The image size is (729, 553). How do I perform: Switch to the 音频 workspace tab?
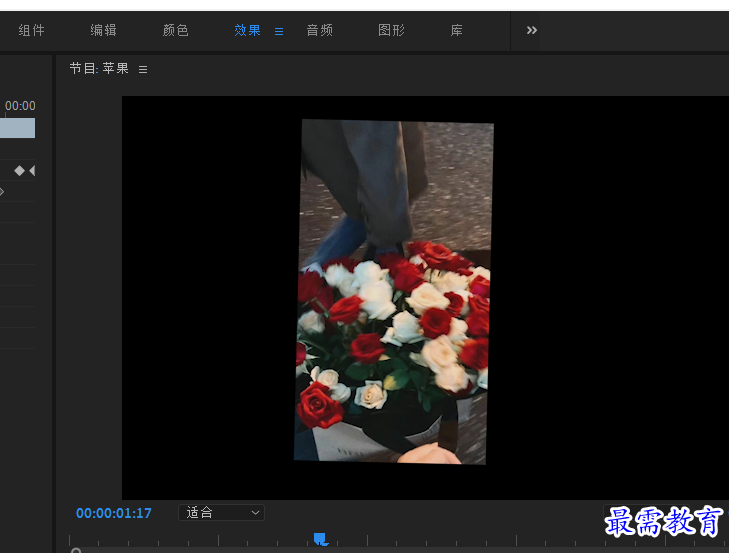point(319,31)
